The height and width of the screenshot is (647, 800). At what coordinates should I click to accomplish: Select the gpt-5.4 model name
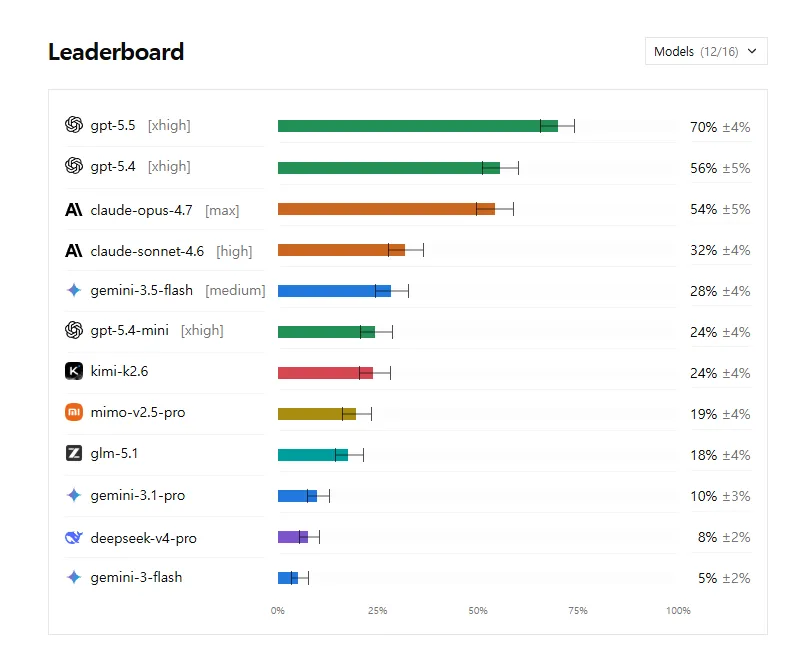click(x=113, y=167)
